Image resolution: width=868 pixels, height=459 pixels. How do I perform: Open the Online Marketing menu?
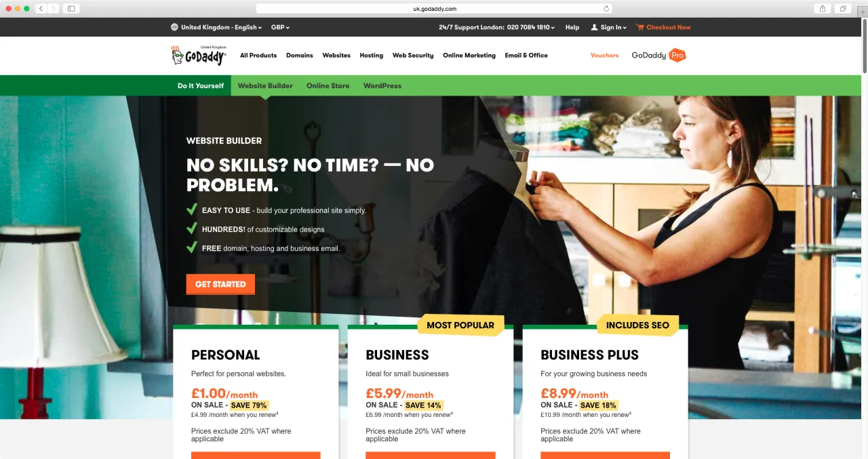[x=469, y=56]
